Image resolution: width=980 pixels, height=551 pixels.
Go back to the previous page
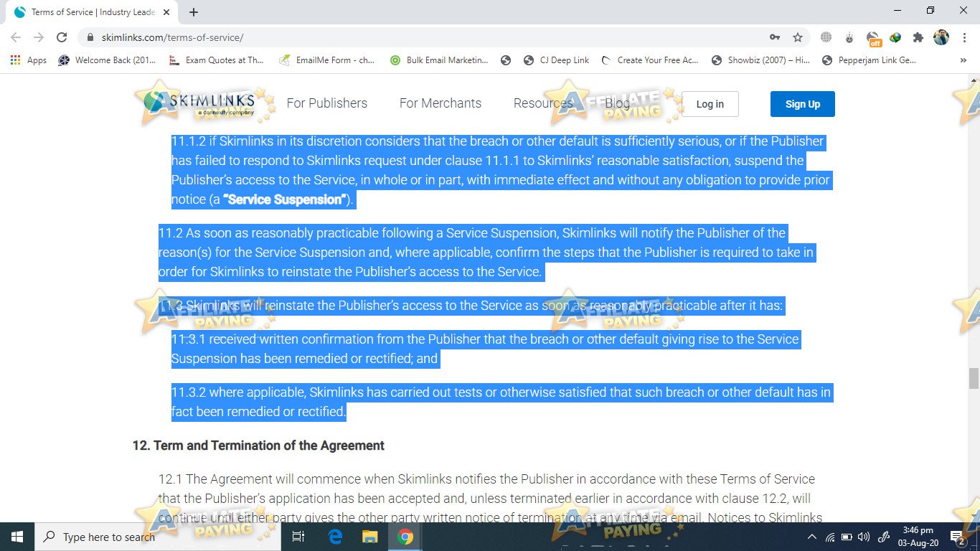(16, 37)
